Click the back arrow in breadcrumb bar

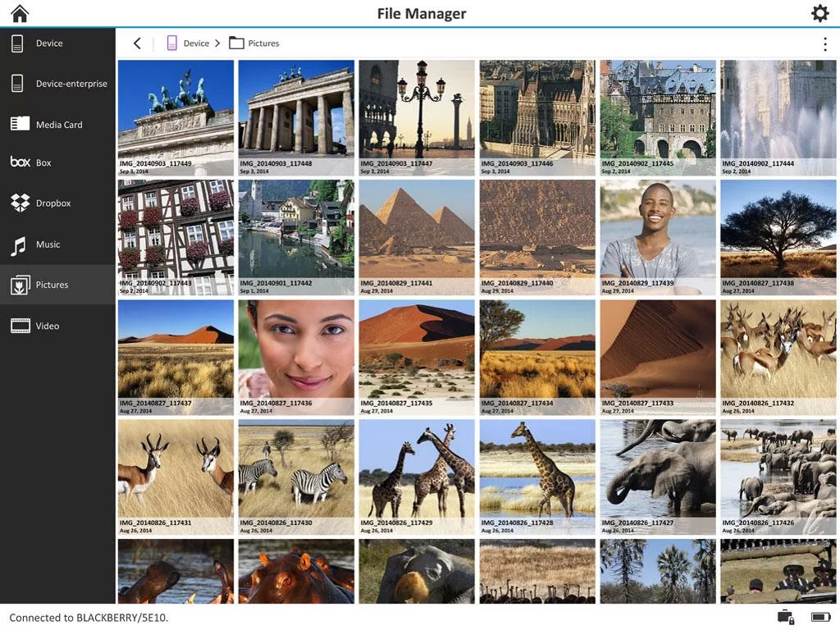[137, 43]
